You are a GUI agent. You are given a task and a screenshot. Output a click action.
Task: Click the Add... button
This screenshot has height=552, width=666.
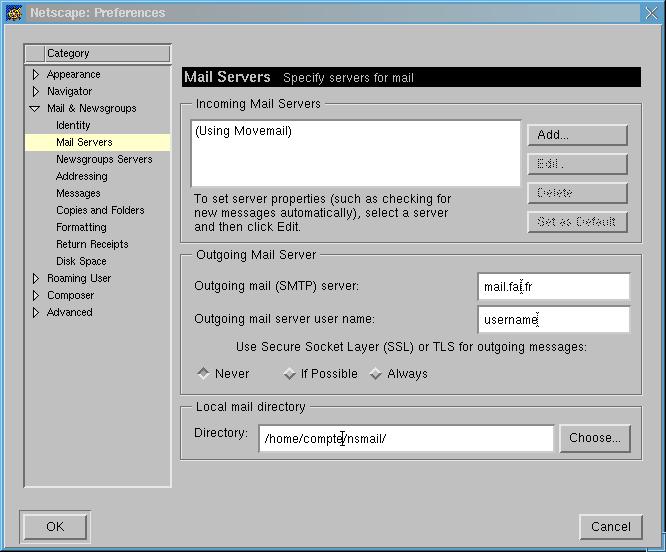[577, 135]
